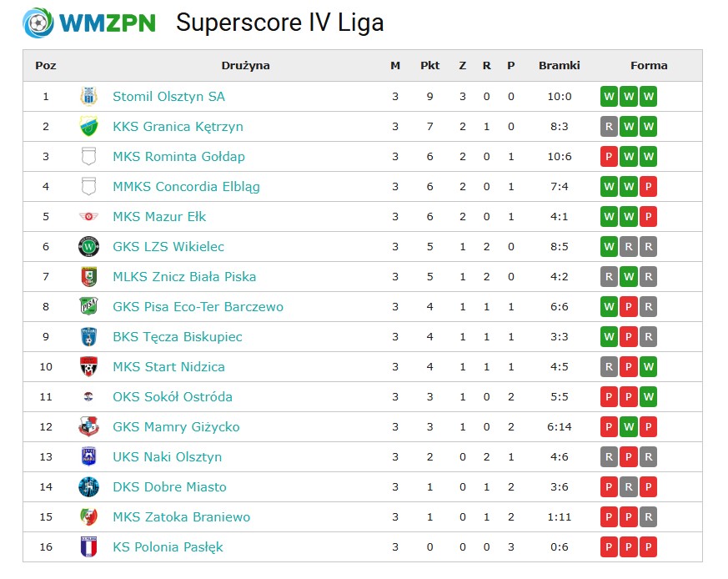Viewport: 728px width, 579px height.
Task: Click the MKS Start Nidzica crest
Action: point(88,366)
